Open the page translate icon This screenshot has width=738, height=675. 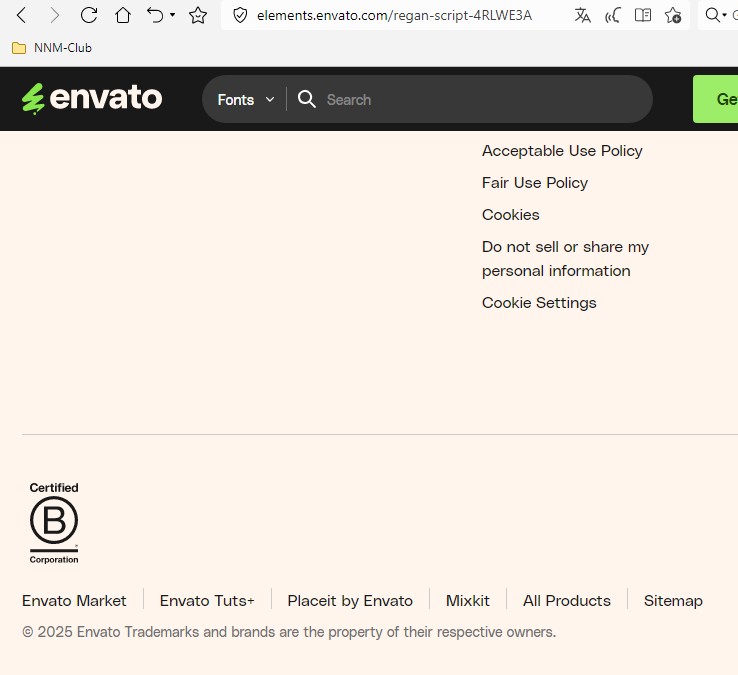[583, 15]
